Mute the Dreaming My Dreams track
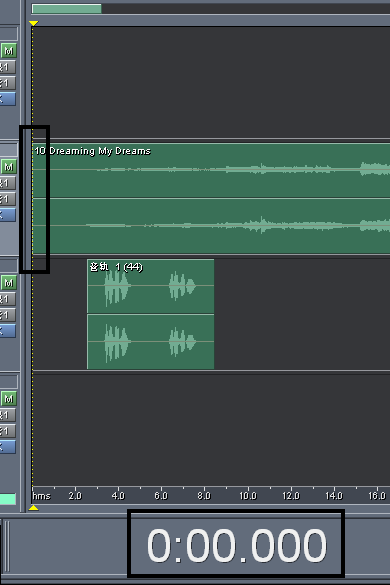Image resolution: width=390 pixels, height=585 pixels. [9, 167]
